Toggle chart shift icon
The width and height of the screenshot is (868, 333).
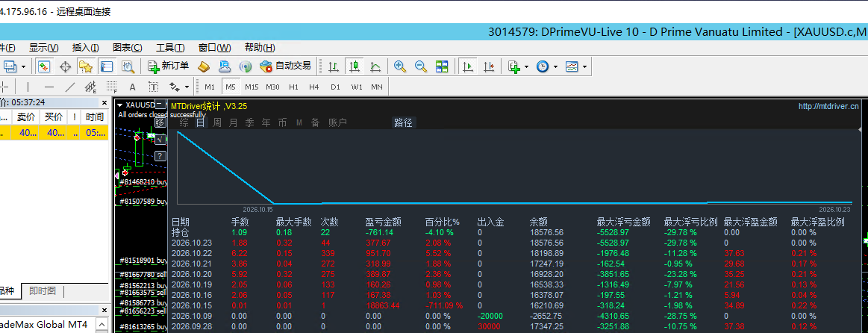(x=489, y=66)
